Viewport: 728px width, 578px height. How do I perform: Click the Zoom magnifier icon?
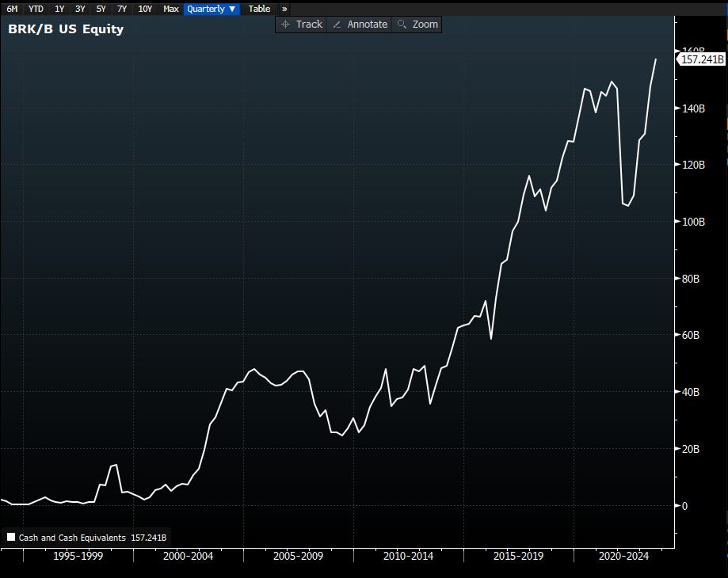point(402,24)
